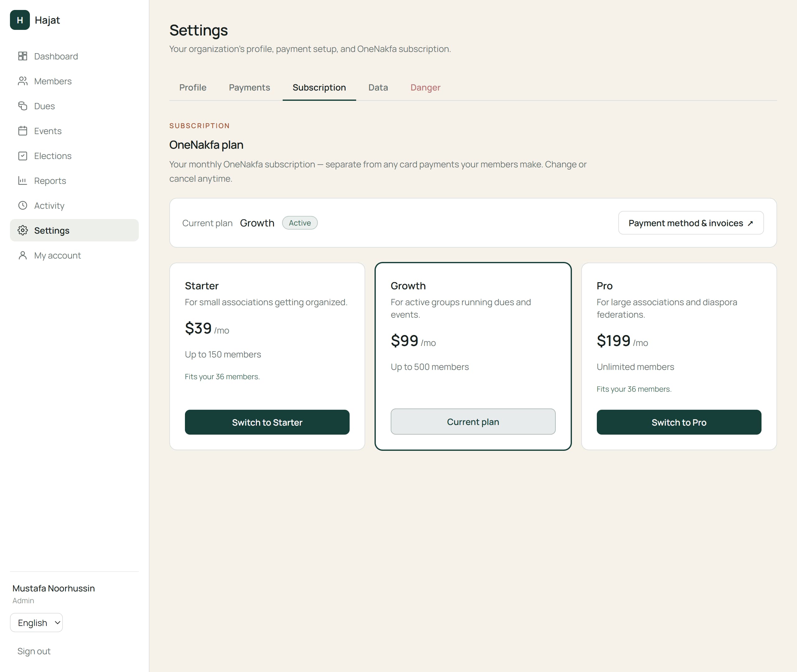The height and width of the screenshot is (672, 797).
Task: Open the Activity log
Action: point(74,205)
